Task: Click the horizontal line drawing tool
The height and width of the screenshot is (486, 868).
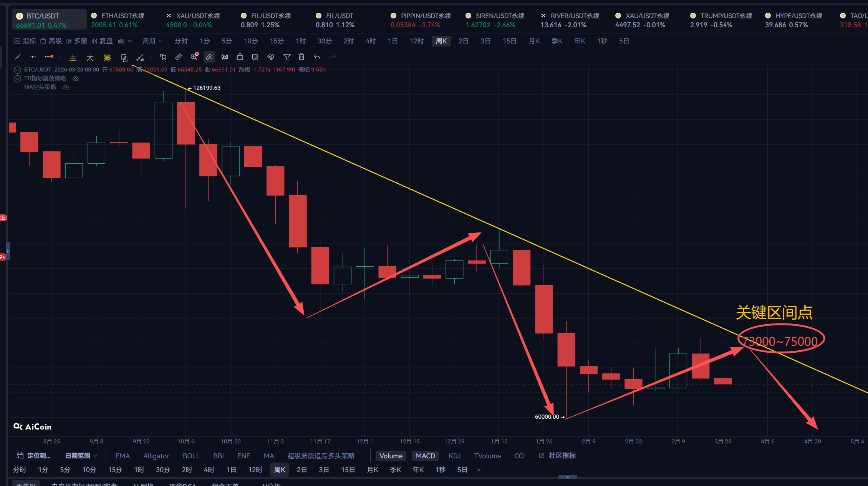Action: (x=33, y=57)
